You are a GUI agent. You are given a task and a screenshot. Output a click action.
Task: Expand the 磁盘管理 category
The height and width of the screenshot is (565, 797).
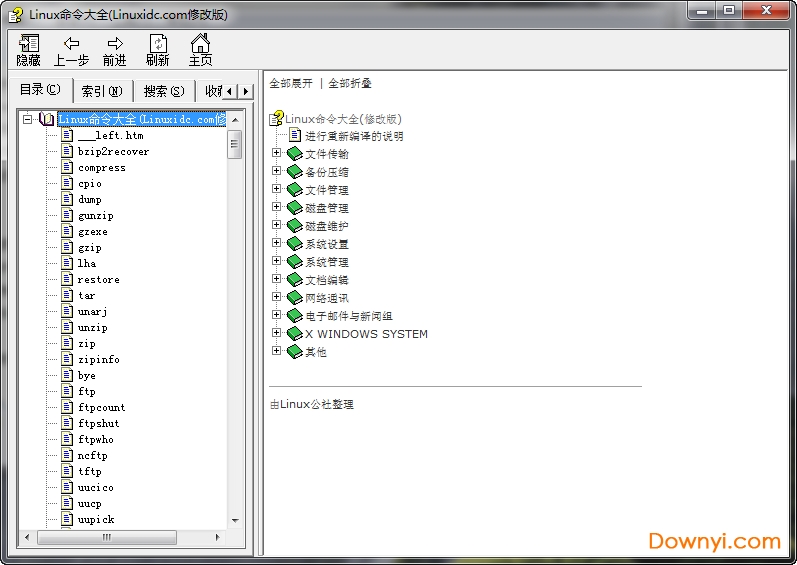click(276, 207)
